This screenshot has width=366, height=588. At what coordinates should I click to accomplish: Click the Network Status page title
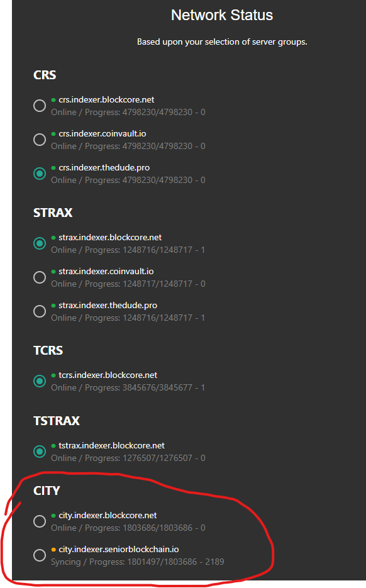click(222, 14)
